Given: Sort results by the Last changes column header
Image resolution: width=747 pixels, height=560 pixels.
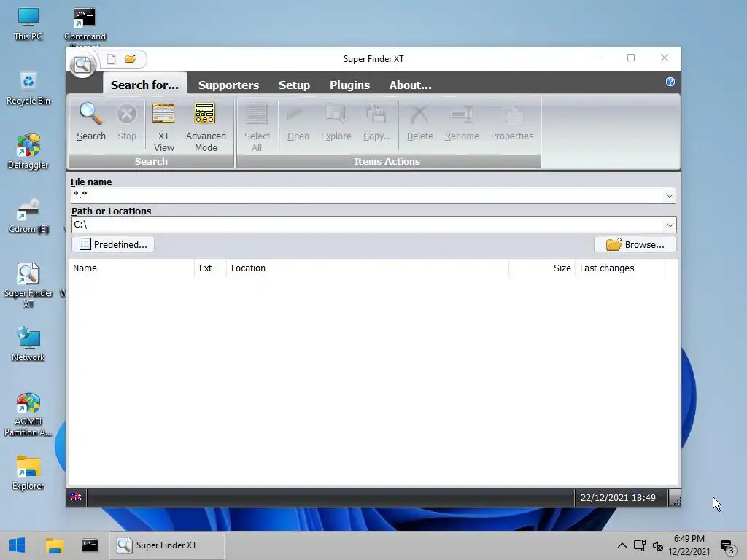Looking at the screenshot, I should pyautogui.click(x=620, y=268).
